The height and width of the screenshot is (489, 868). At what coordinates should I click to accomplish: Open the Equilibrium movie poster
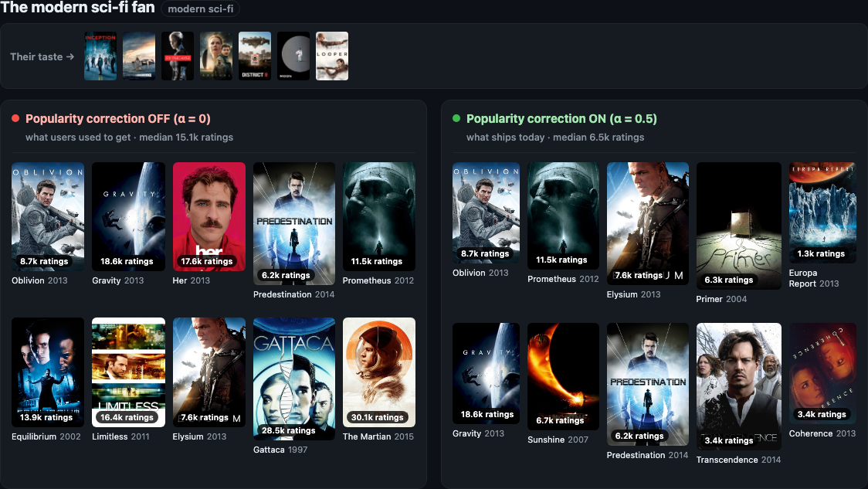(x=48, y=372)
